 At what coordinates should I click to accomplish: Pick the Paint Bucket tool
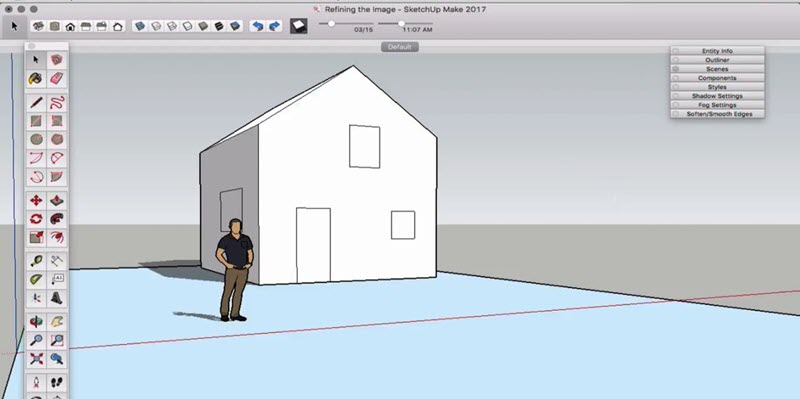coord(36,79)
